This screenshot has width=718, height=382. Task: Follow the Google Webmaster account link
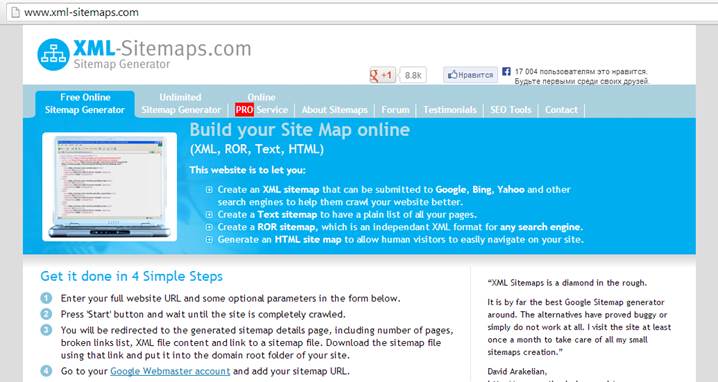(x=170, y=371)
